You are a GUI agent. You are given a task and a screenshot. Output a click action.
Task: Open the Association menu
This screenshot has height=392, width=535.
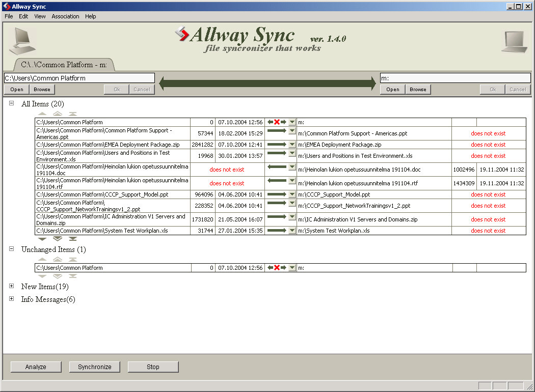coord(66,16)
